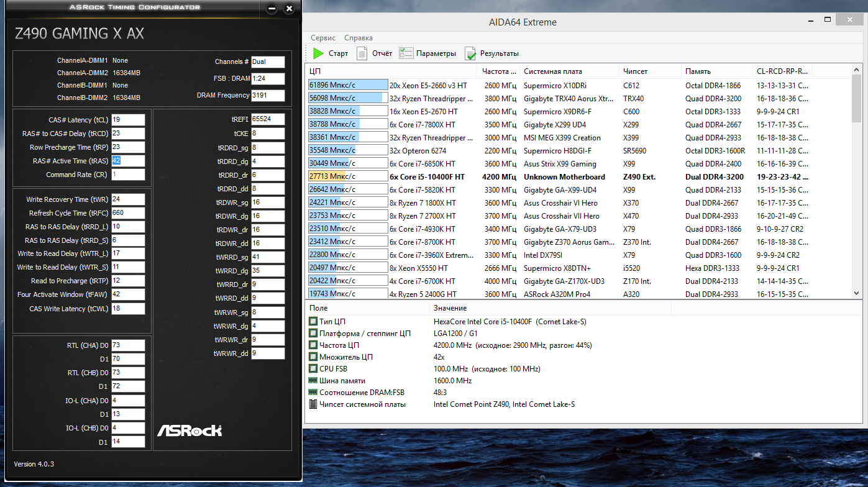Click the Refresh Cycle Time (tRFC) field
The width and height of the screenshot is (868, 487).
point(128,213)
